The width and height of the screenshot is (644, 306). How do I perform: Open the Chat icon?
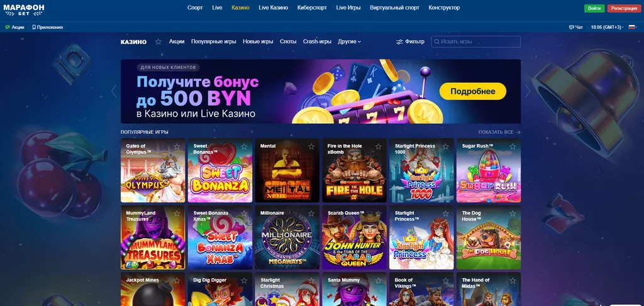click(x=571, y=28)
